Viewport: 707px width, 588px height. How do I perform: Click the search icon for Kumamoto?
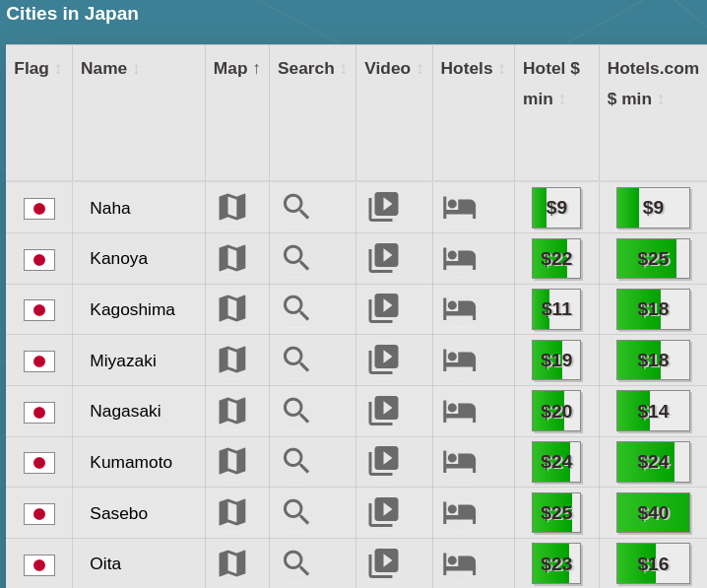(x=296, y=461)
